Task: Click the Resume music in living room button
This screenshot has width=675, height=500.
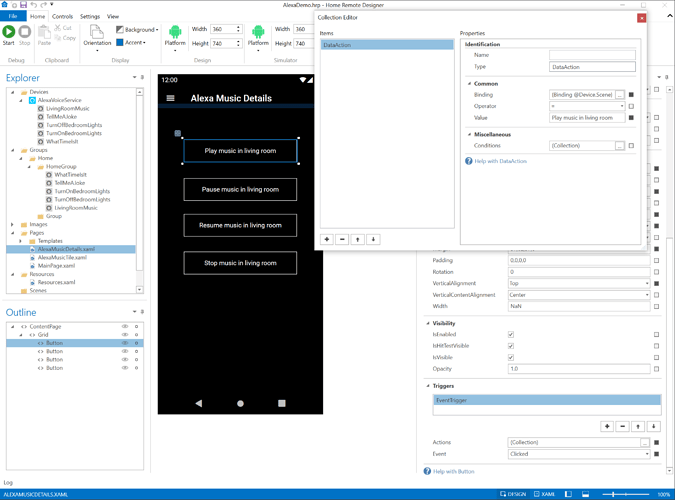Action: (240, 225)
